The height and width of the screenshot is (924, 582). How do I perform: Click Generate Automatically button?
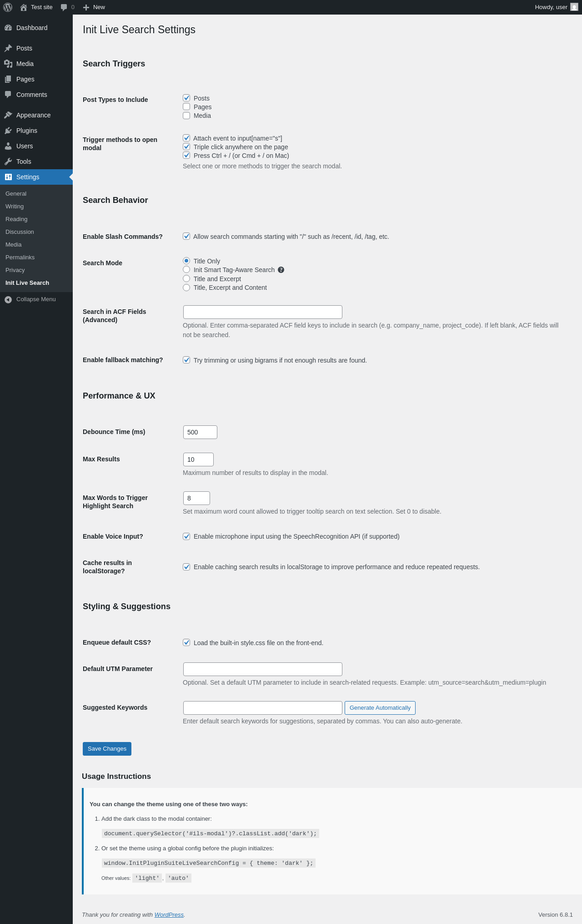(x=380, y=708)
